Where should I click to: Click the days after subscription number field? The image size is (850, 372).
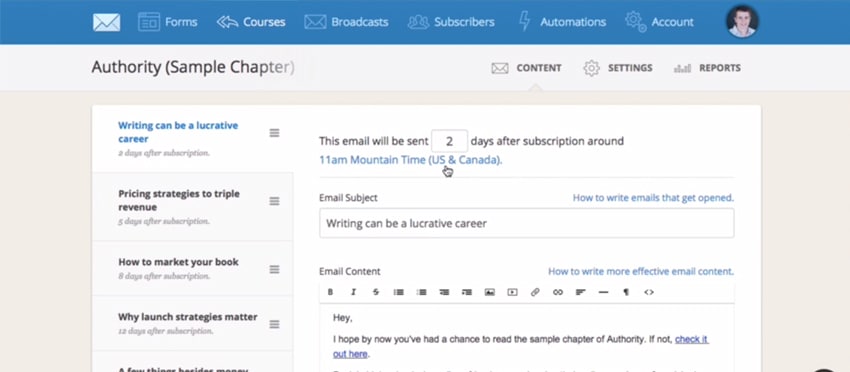coord(449,141)
